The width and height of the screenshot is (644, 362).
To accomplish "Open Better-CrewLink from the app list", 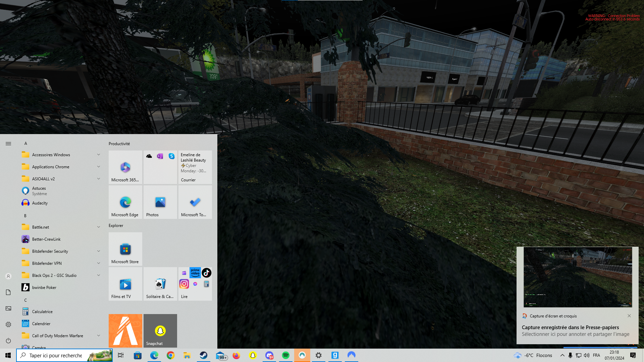I will point(61,239).
